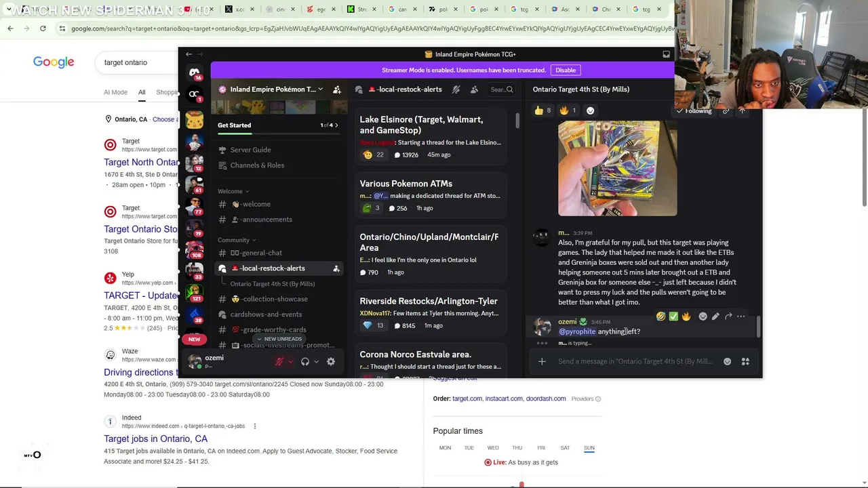Advance Get Started step arrow

[336, 125]
